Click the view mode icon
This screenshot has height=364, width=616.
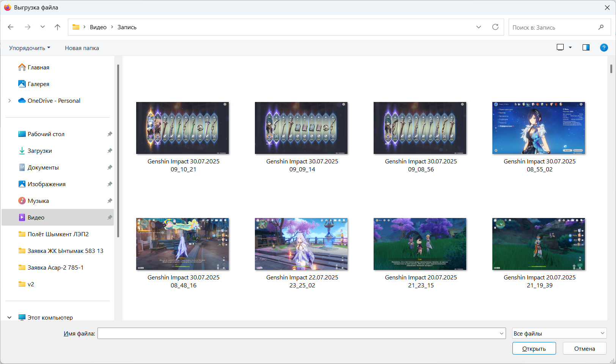point(560,47)
